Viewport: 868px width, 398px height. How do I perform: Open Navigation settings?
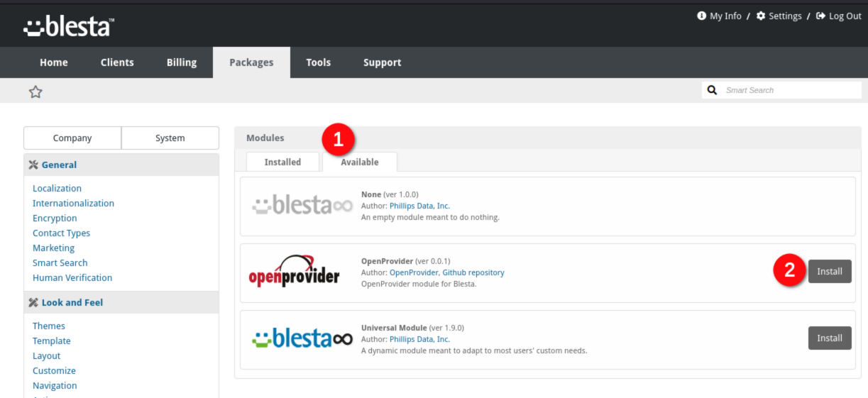(55, 386)
